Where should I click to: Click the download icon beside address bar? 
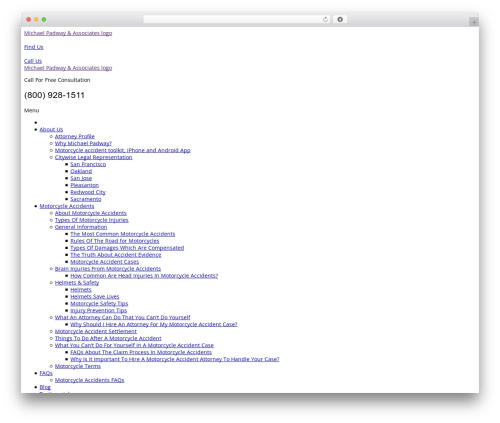(340, 20)
